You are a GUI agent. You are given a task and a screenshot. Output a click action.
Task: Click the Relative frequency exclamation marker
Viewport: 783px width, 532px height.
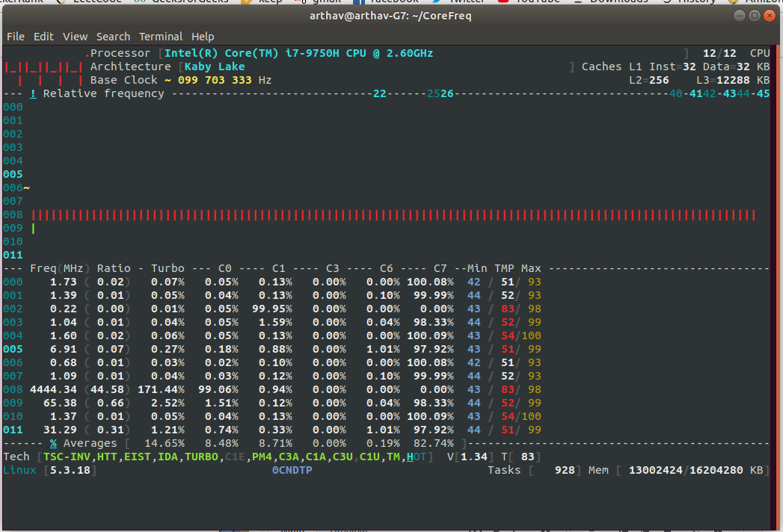tap(33, 93)
